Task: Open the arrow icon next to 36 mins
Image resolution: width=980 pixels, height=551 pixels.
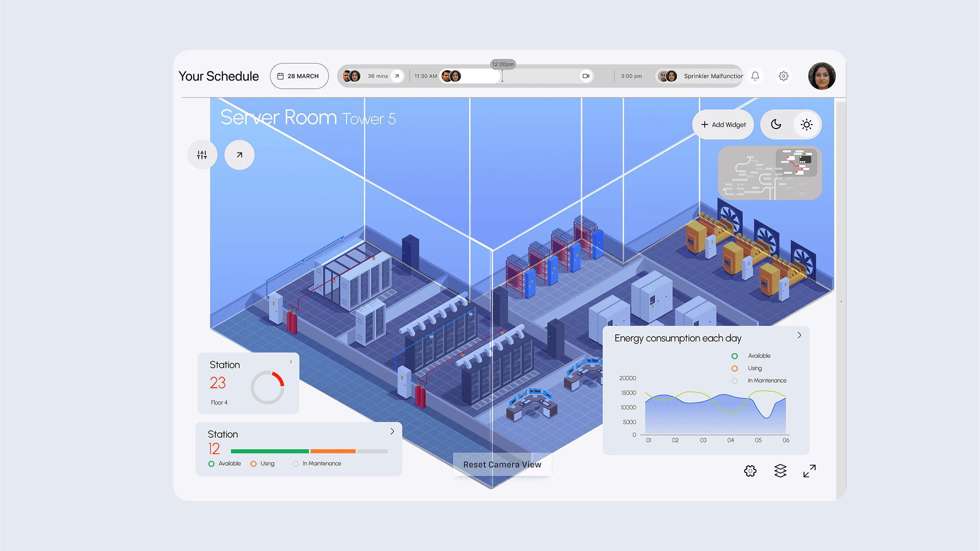Action: [397, 76]
